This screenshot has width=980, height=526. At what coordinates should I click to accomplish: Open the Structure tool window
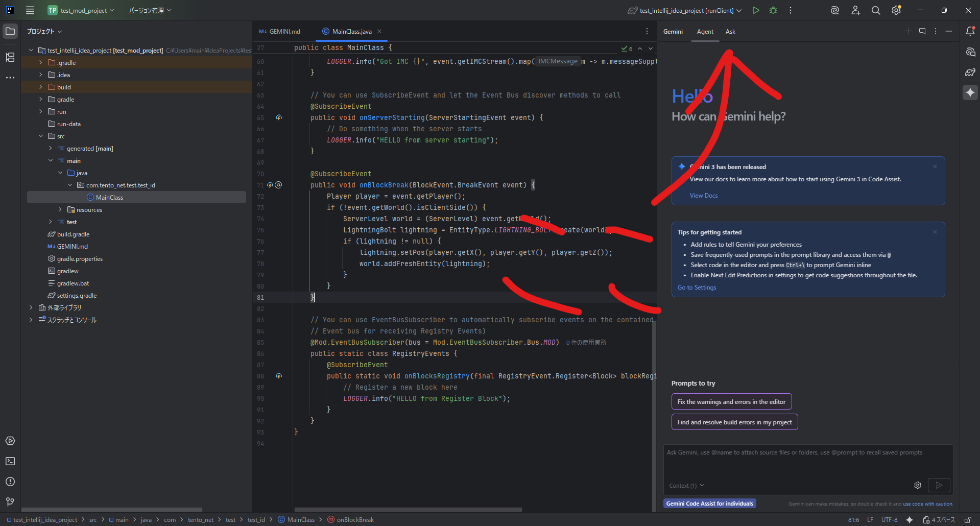coord(10,57)
